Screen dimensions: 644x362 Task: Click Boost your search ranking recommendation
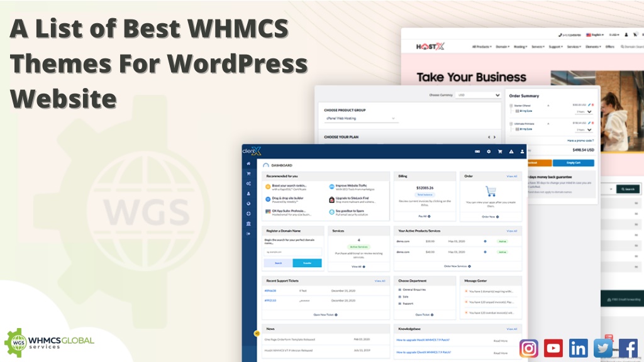pyautogui.click(x=286, y=187)
